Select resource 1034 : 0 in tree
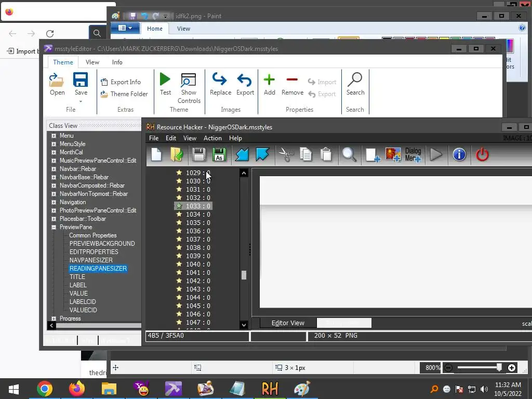532x399 pixels. point(198,215)
